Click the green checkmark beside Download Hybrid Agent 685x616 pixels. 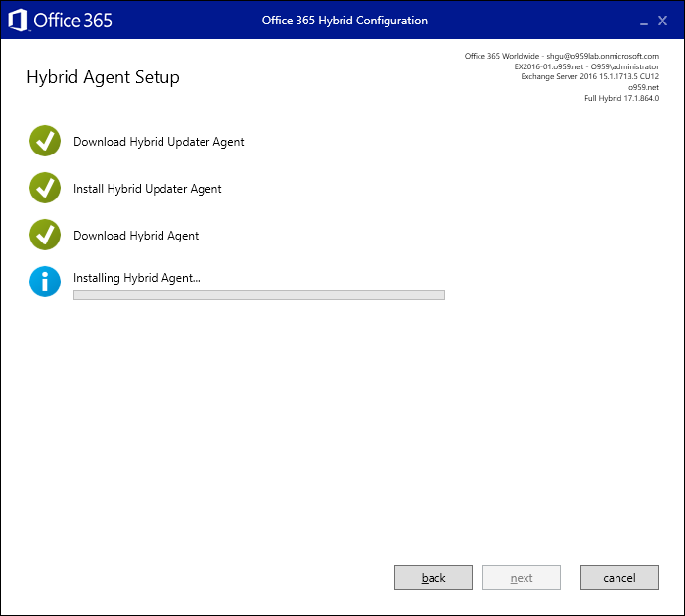pyautogui.click(x=45, y=235)
